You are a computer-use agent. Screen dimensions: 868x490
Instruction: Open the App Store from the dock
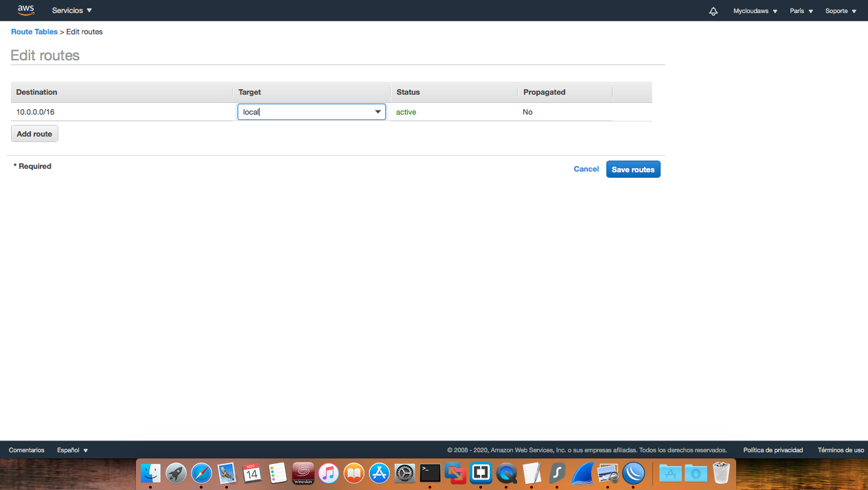click(x=378, y=473)
